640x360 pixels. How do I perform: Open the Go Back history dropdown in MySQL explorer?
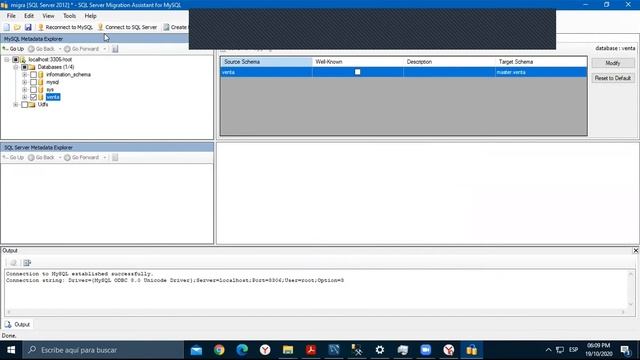[x=60, y=49]
